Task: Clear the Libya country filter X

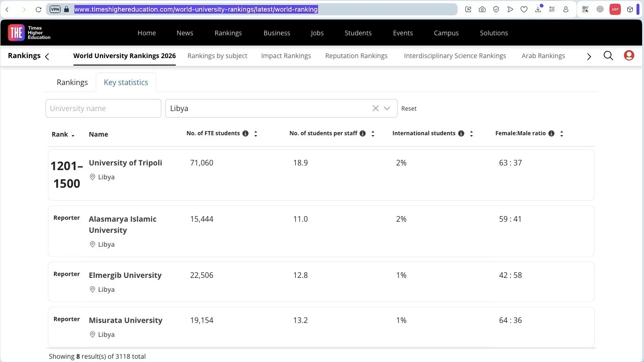Action: (x=376, y=108)
